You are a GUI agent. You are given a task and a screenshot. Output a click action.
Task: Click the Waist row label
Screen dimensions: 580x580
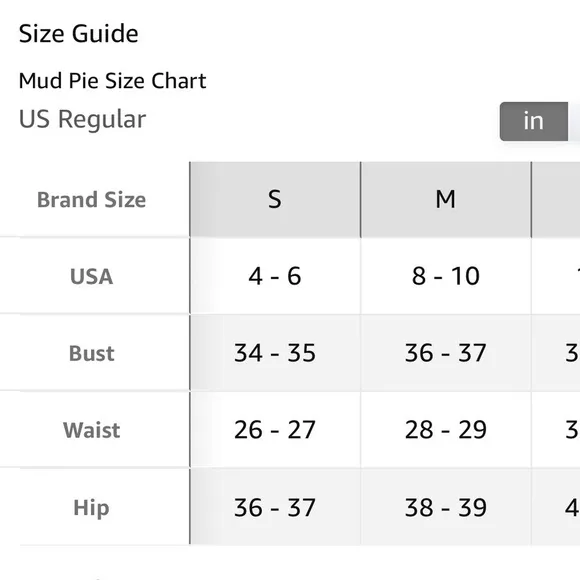coord(91,430)
